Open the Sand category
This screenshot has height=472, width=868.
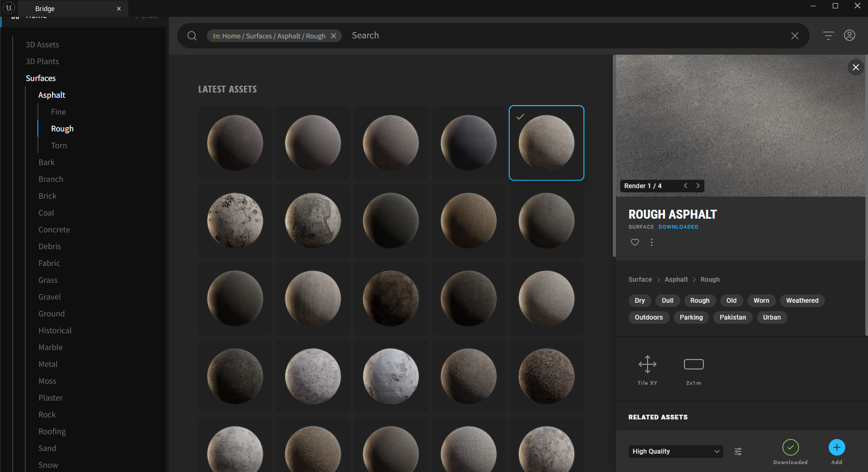click(x=47, y=448)
